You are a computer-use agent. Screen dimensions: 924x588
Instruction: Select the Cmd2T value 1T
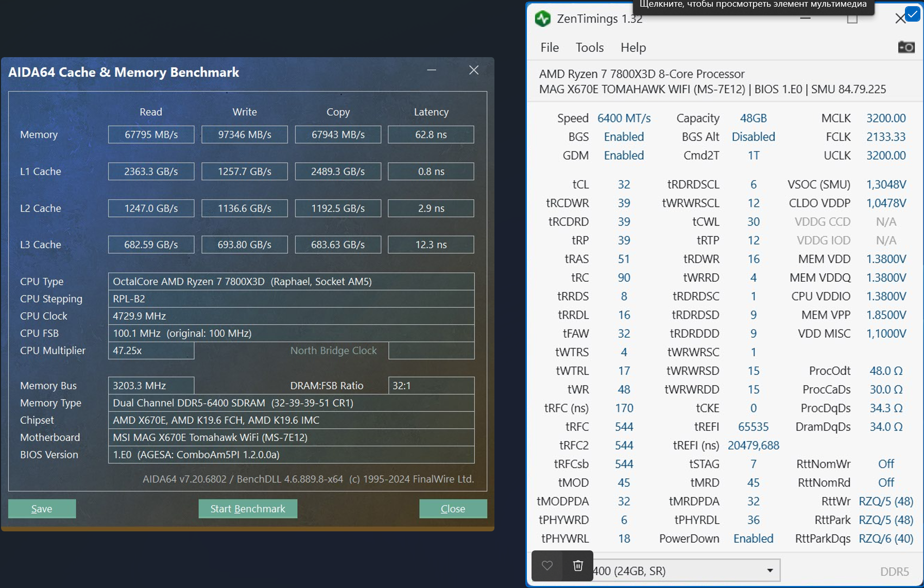point(754,155)
